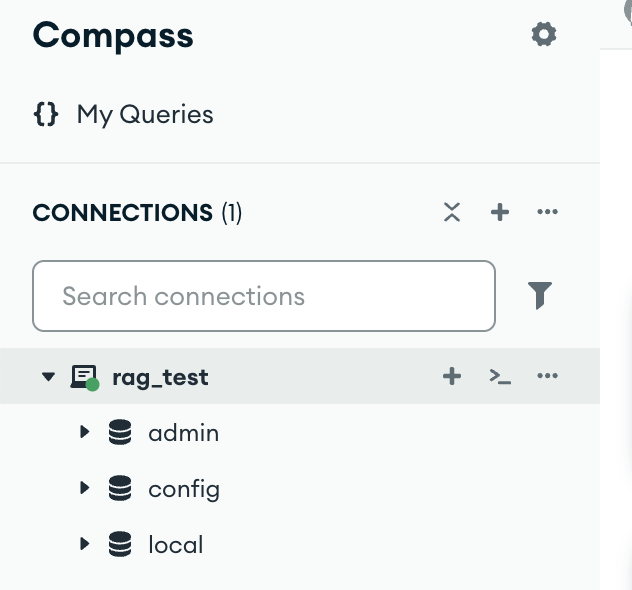
Task: Open MongoDB shell for rag_test
Action: [500, 376]
